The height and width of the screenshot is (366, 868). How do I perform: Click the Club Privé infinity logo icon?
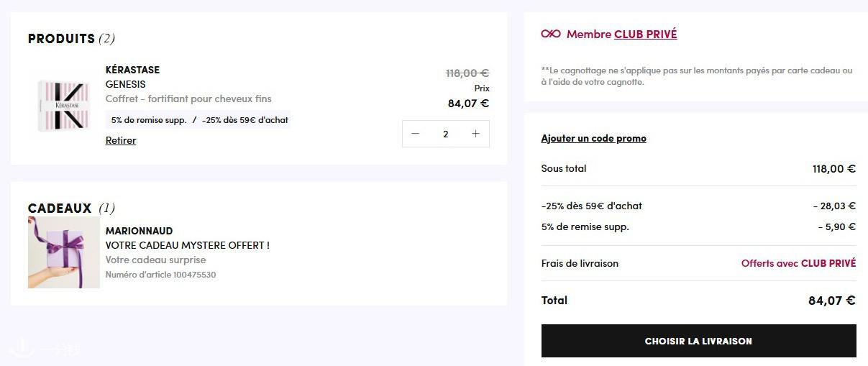(551, 34)
